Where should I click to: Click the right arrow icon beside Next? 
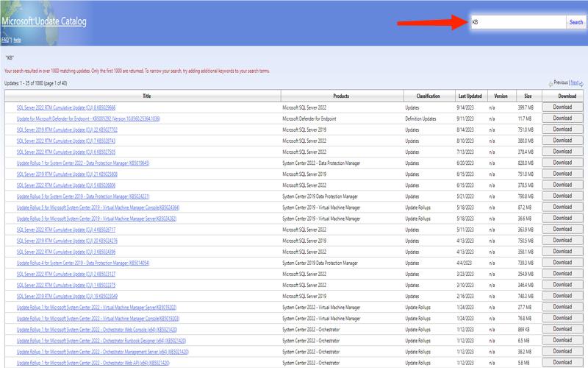pyautogui.click(x=581, y=84)
